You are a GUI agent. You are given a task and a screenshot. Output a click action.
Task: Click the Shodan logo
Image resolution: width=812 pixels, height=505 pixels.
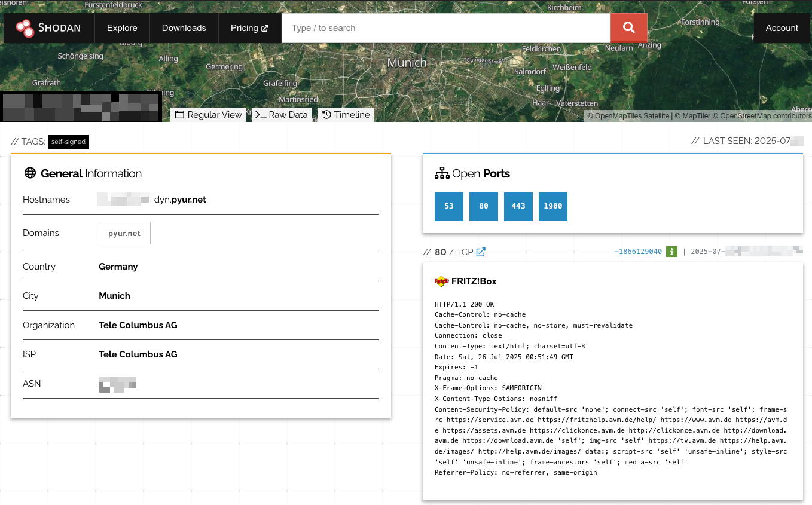click(x=48, y=28)
